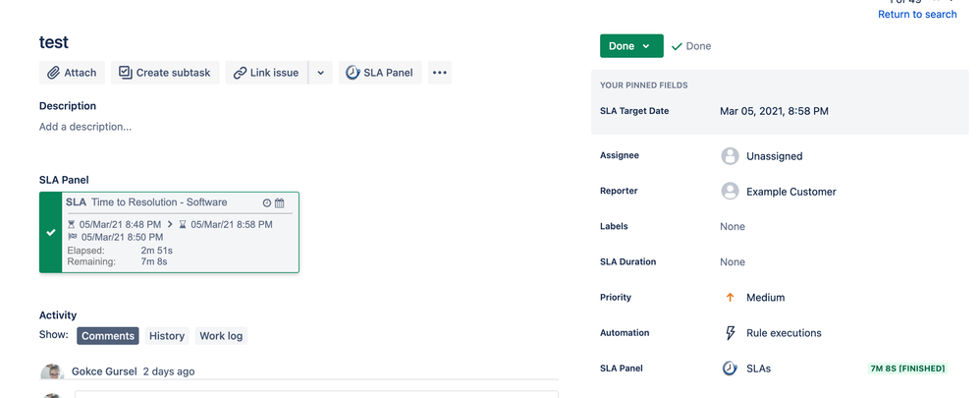Viewport: 980px width, 398px height.
Task: Click the finish flag icon before 8:50 PM
Action: pos(72,237)
